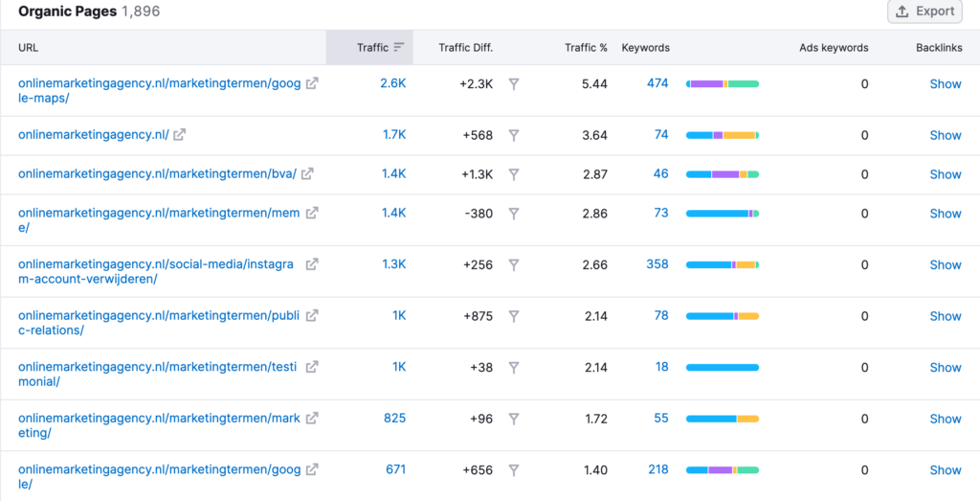Click Keywords column header
Screen dimensions: 980x501
tap(646, 48)
